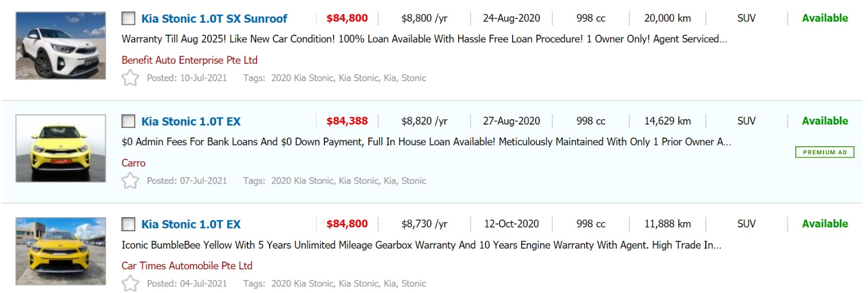Click the favorite star on Carro listing
868x293 pixels.
tap(130, 180)
